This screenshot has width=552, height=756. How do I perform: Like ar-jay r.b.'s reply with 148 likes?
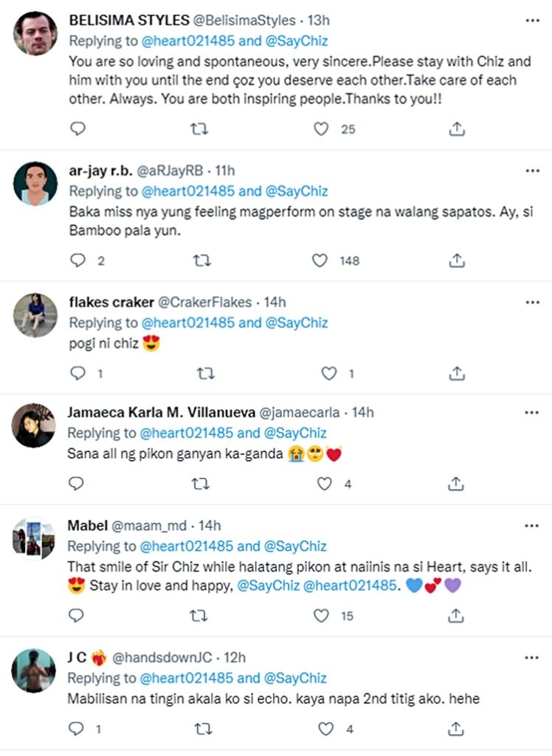320,261
